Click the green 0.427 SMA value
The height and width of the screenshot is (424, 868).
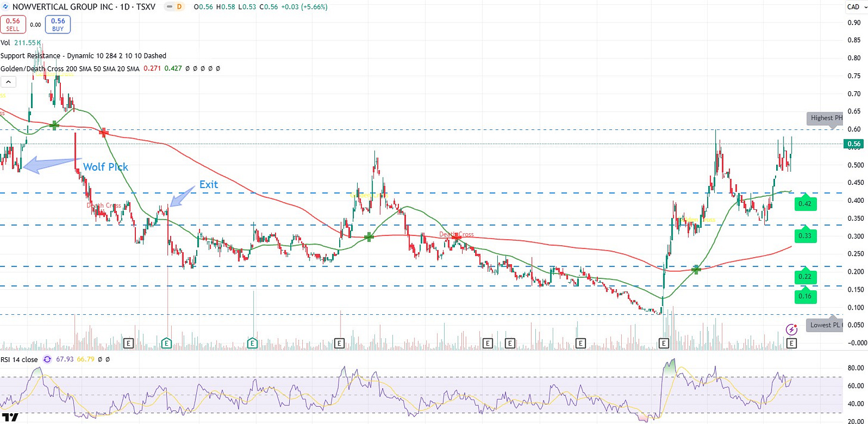click(173, 69)
